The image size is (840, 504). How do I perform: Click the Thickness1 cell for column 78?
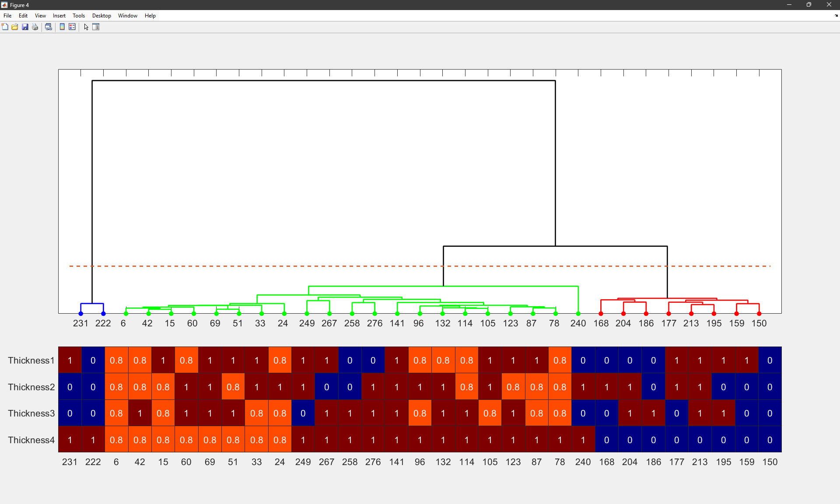[560, 360]
